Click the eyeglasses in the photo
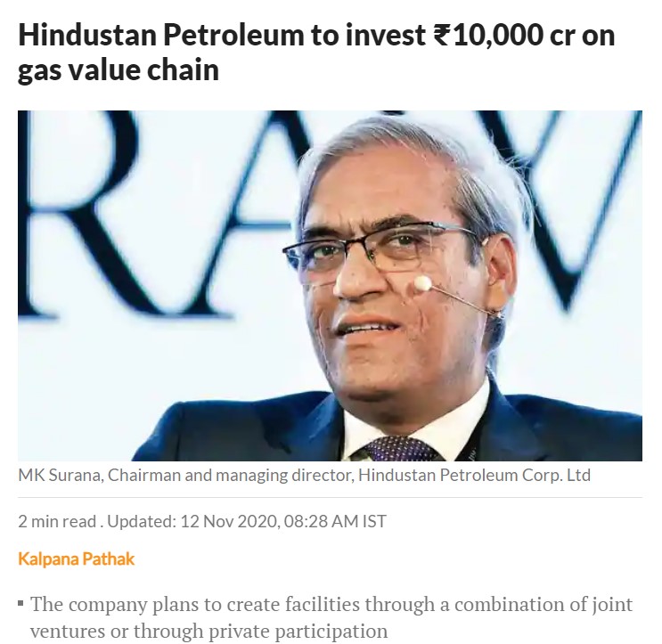Image resolution: width=662 pixels, height=644 pixels. click(374, 250)
